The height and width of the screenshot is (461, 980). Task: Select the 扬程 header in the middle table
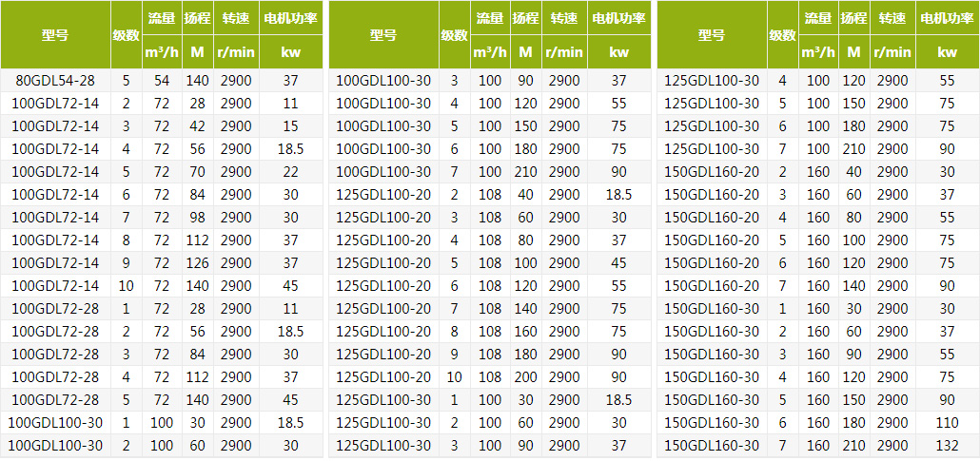524,18
